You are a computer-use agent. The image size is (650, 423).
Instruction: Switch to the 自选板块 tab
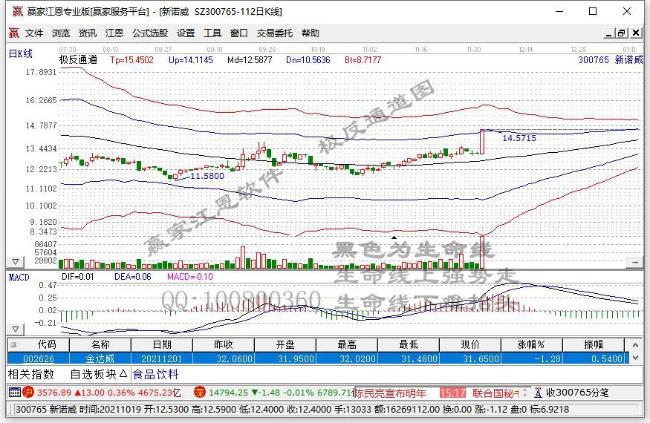99,374
